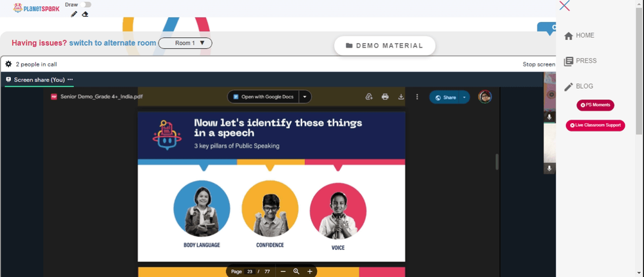Click top participant's microphone icon

point(549,117)
